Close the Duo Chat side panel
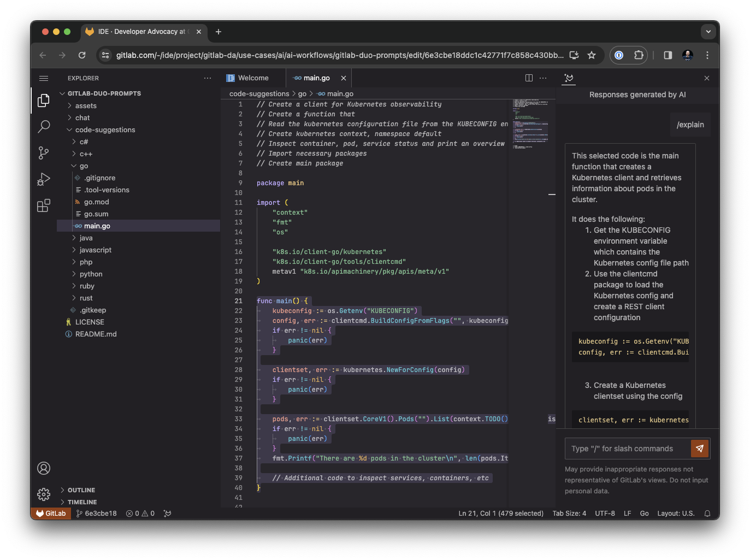The image size is (750, 560). click(707, 78)
